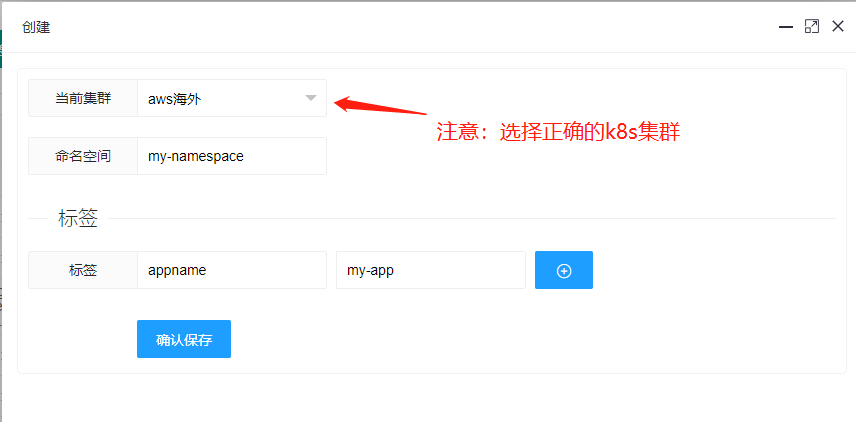Click the appname label key field

tap(232, 270)
